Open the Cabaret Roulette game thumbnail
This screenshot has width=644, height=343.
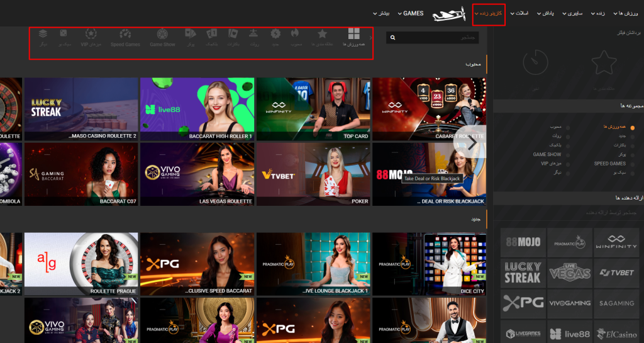pyautogui.click(x=429, y=109)
